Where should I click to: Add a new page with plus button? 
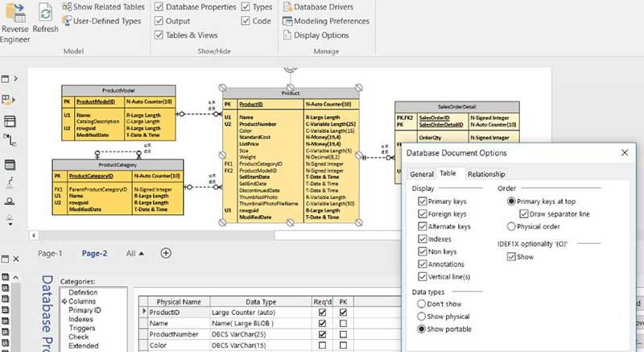[x=166, y=253]
